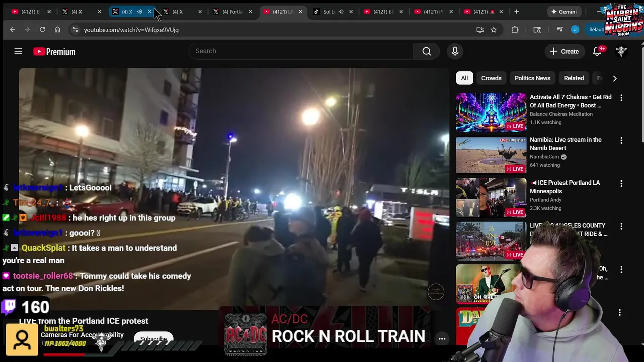The image size is (644, 362).
Task: Open a new browser tab
Action: pos(516,12)
